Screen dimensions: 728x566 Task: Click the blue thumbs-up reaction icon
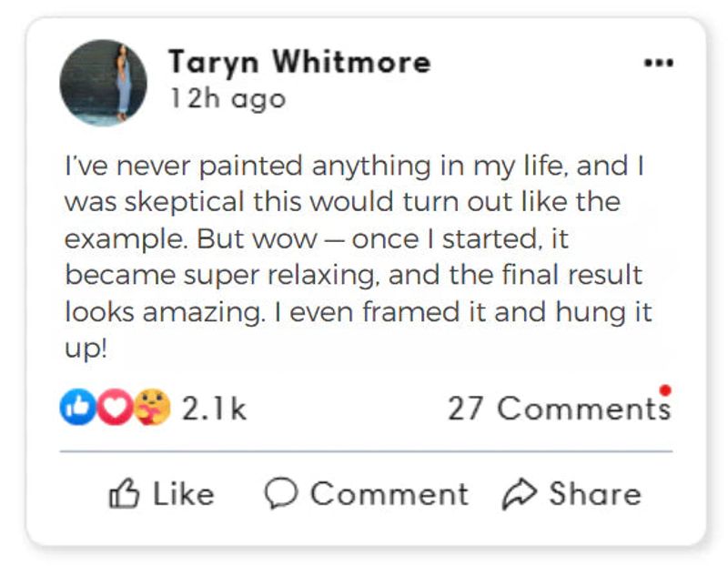[x=78, y=407]
